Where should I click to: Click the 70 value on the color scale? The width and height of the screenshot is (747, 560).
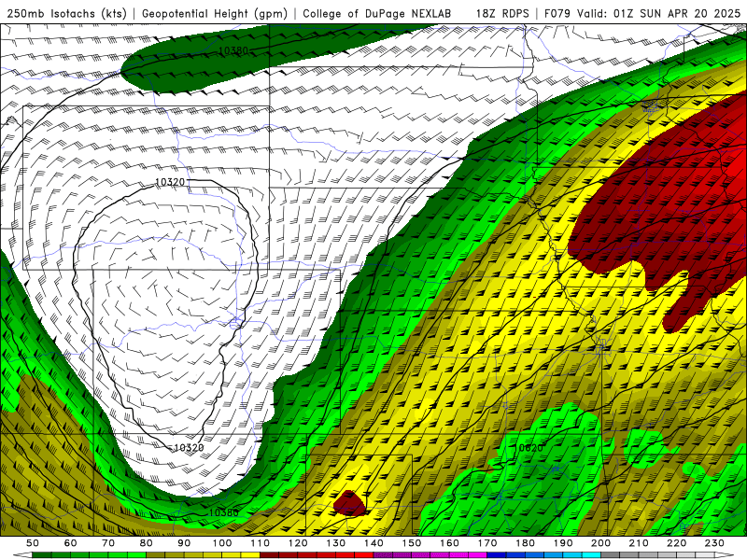(x=108, y=543)
